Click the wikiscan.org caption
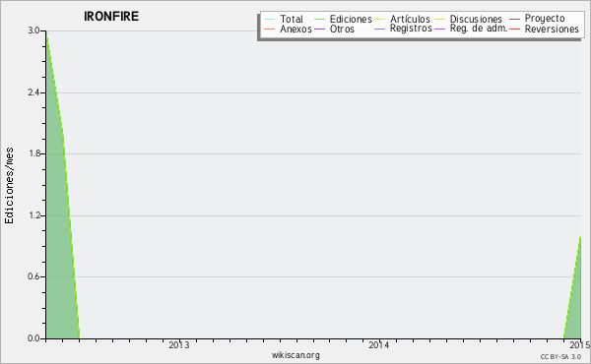This screenshot has width=591, height=364. [x=295, y=355]
